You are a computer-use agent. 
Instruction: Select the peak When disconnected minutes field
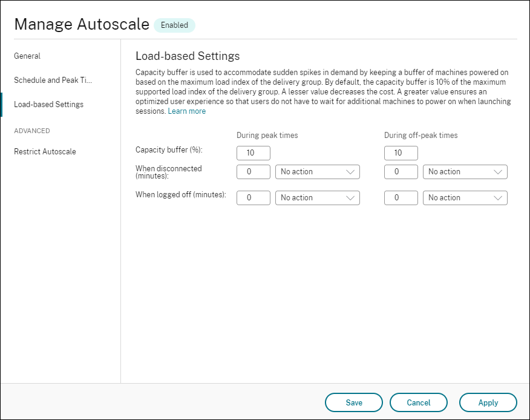(x=253, y=172)
